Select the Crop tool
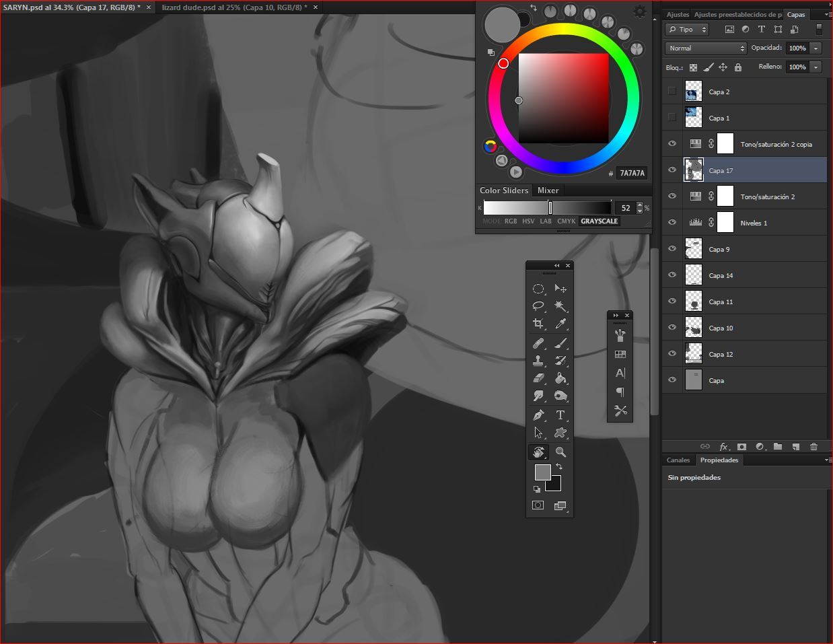Image resolution: width=833 pixels, height=644 pixels. (x=538, y=324)
